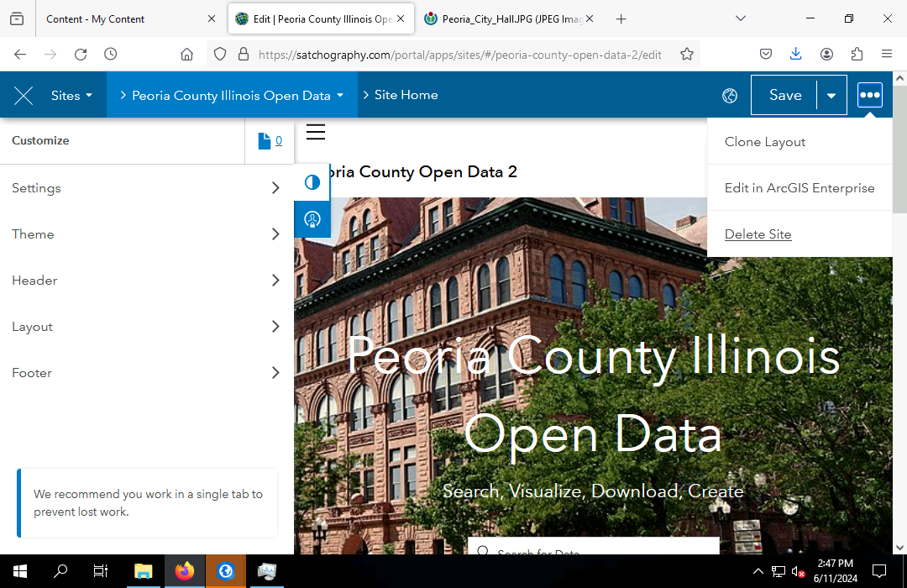Choose Edit in ArcGIS Enterprise
This screenshot has height=588, width=907.
[x=800, y=188]
